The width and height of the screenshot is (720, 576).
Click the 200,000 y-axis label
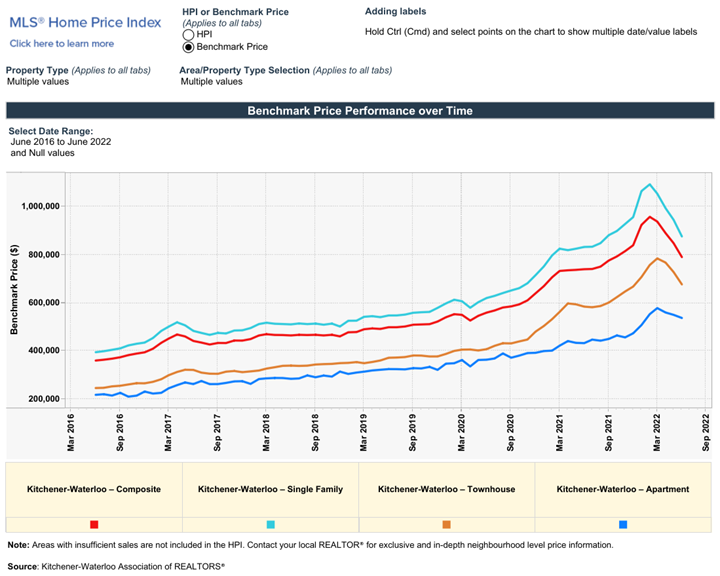(44, 399)
